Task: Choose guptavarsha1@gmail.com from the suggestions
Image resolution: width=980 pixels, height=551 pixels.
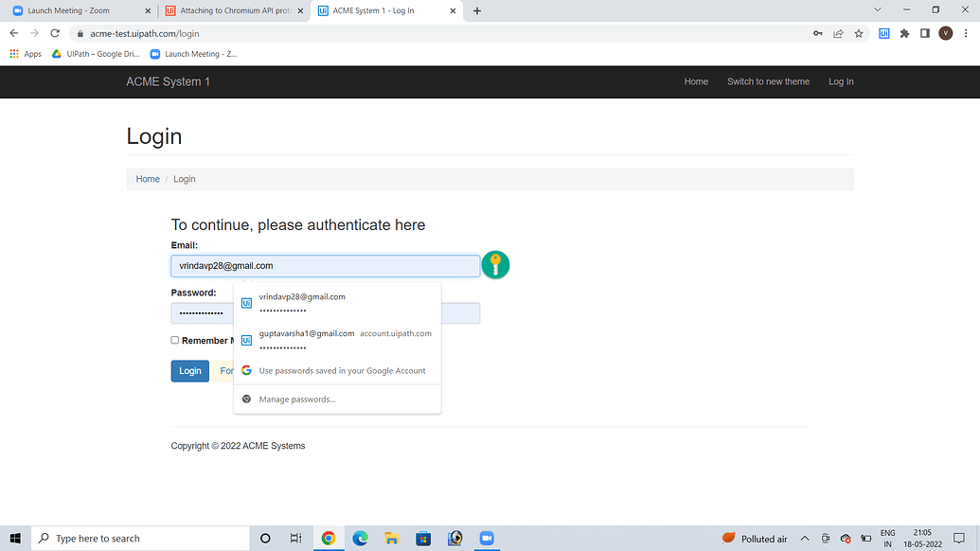Action: tap(306, 339)
